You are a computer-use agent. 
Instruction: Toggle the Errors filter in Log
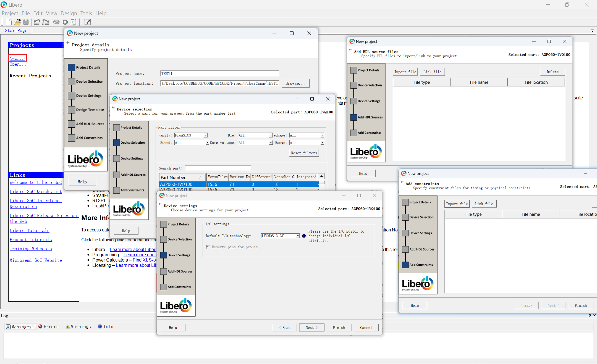(x=48, y=326)
